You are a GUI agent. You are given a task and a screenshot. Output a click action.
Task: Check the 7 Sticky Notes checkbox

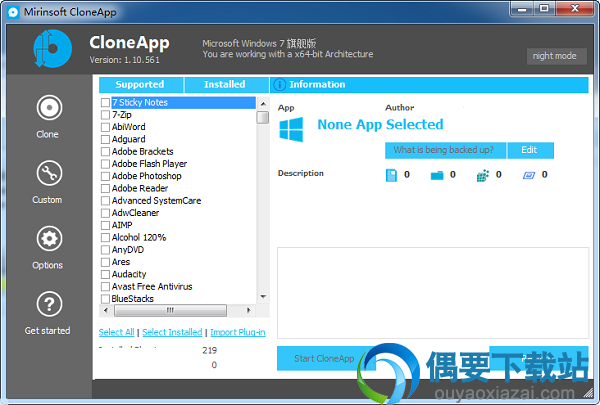point(105,103)
